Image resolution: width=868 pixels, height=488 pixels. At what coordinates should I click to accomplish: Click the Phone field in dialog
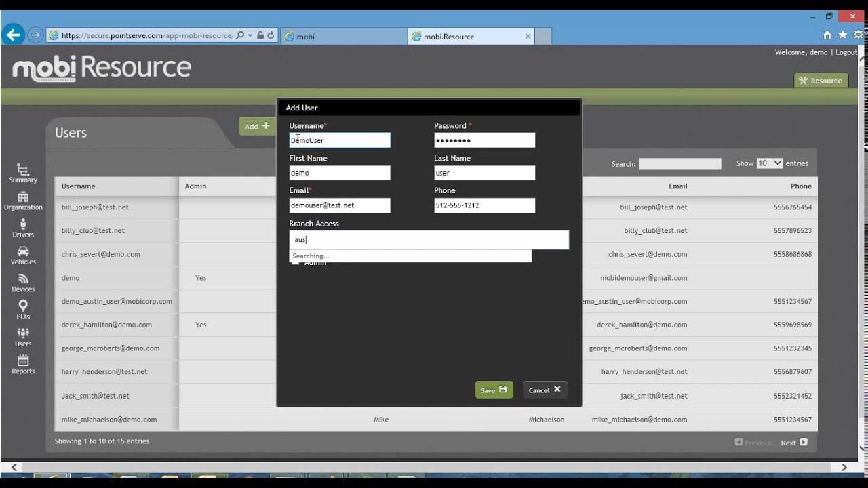(485, 205)
